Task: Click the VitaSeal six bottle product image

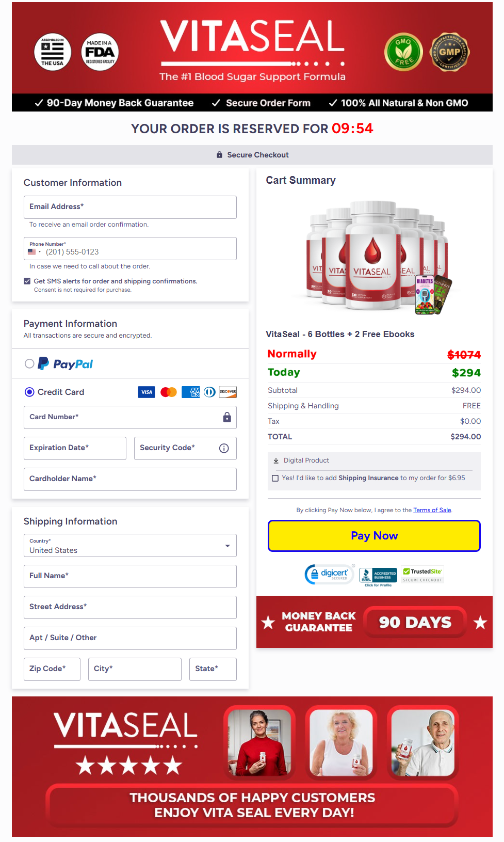Action: [x=374, y=256]
